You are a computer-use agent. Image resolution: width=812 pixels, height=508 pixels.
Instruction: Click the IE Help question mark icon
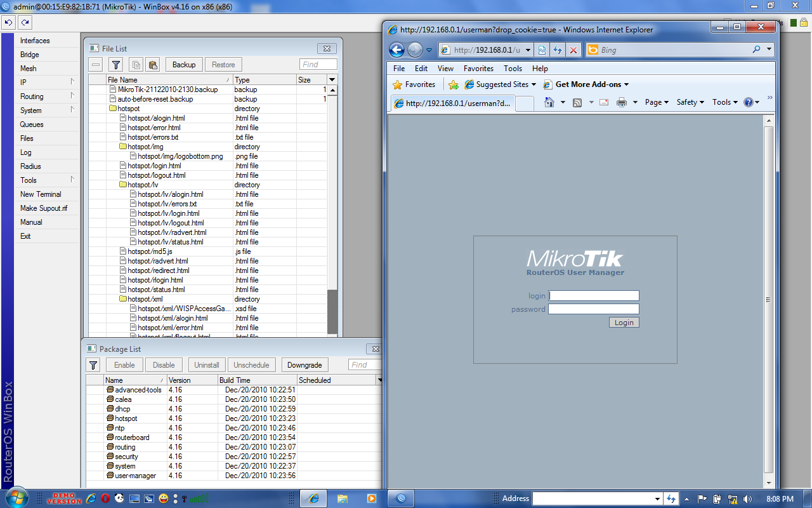point(749,102)
